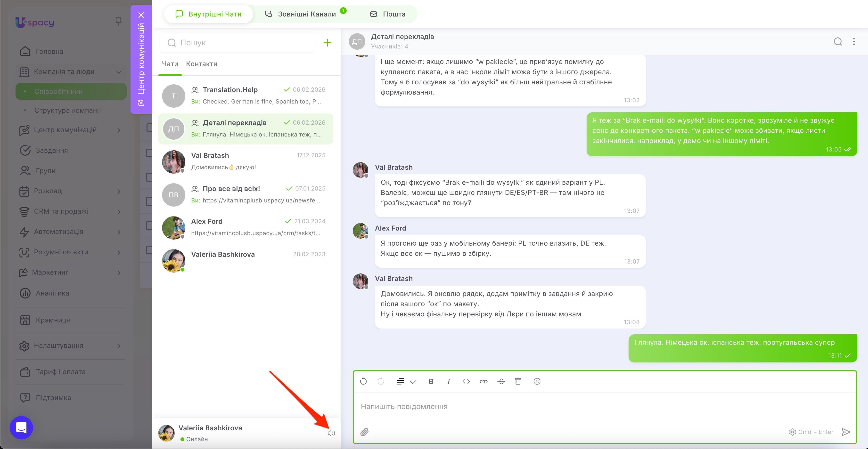The width and height of the screenshot is (868, 449).
Task: Toggle chat sound with the speaker icon
Action: (x=331, y=433)
